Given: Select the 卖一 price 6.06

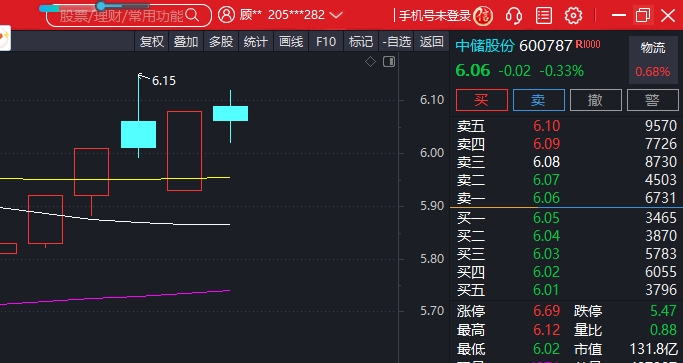Looking at the screenshot, I should click(547, 198).
